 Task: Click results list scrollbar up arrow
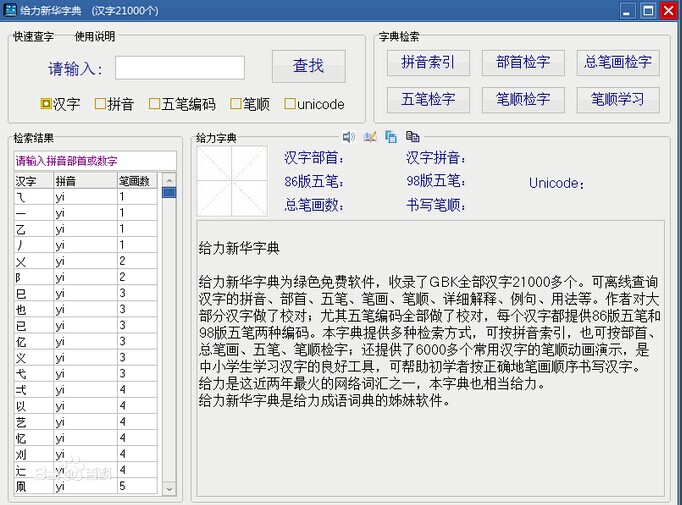tap(169, 180)
